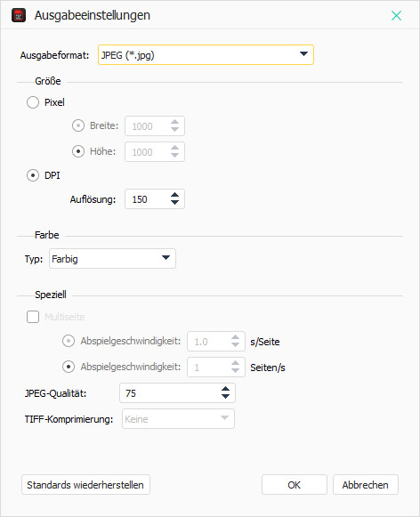Click the JPEG-Qualität field showing 75
The image size is (420, 517).
click(177, 393)
